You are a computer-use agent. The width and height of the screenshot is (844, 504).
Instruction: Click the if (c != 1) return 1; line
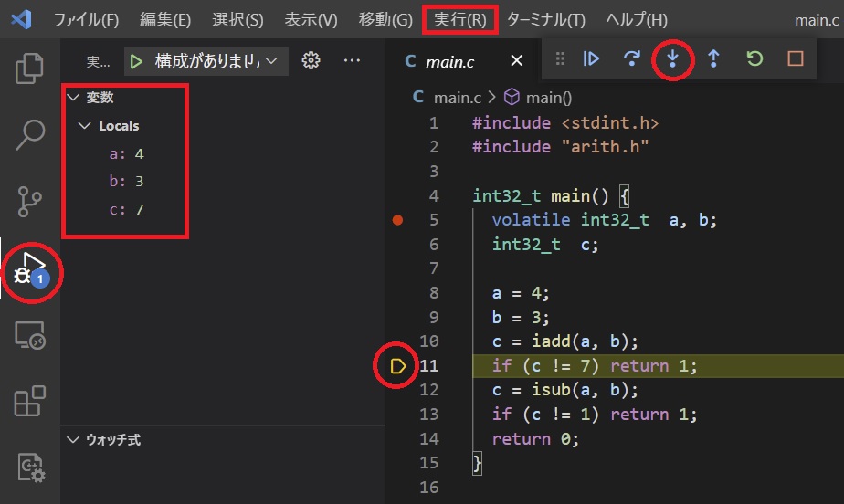pos(595,415)
